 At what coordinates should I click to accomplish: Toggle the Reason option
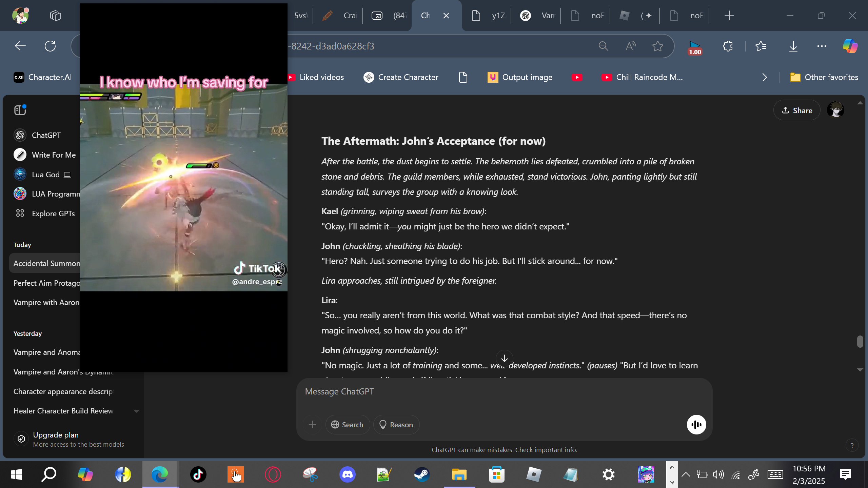tap(396, 425)
